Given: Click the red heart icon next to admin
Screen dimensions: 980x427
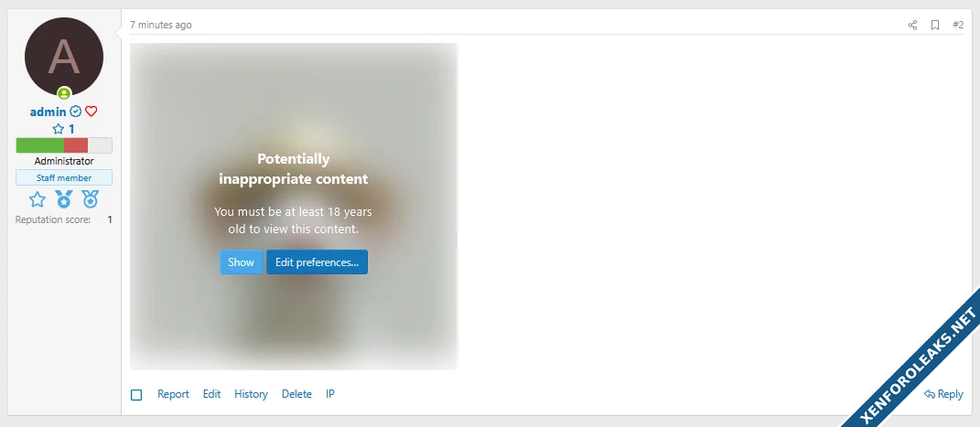Looking at the screenshot, I should pos(92,112).
